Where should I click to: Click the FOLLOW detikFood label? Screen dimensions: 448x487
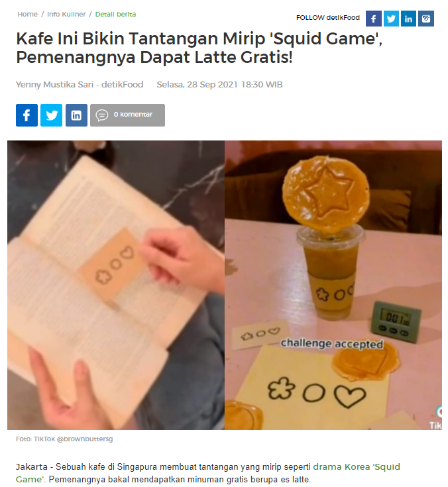point(328,18)
